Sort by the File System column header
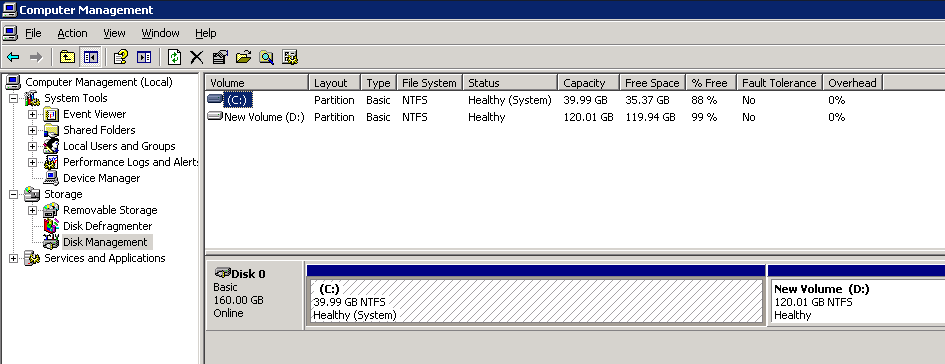Screen dimensions: 945x364 point(430,83)
